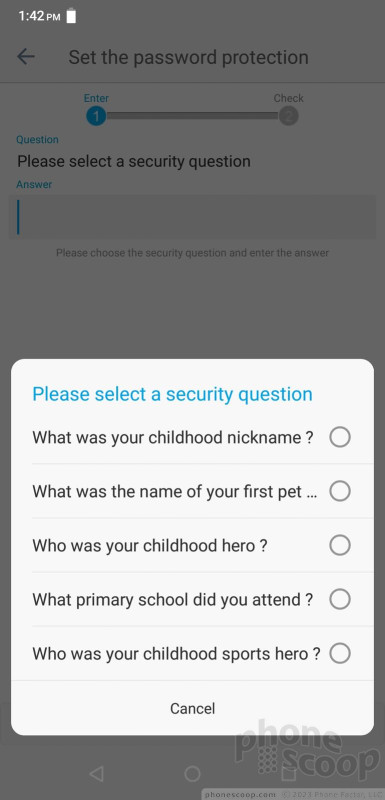This screenshot has width=385, height=800.
Task: Choose 'Who was your childhood hero ?' text
Action: (x=150, y=546)
